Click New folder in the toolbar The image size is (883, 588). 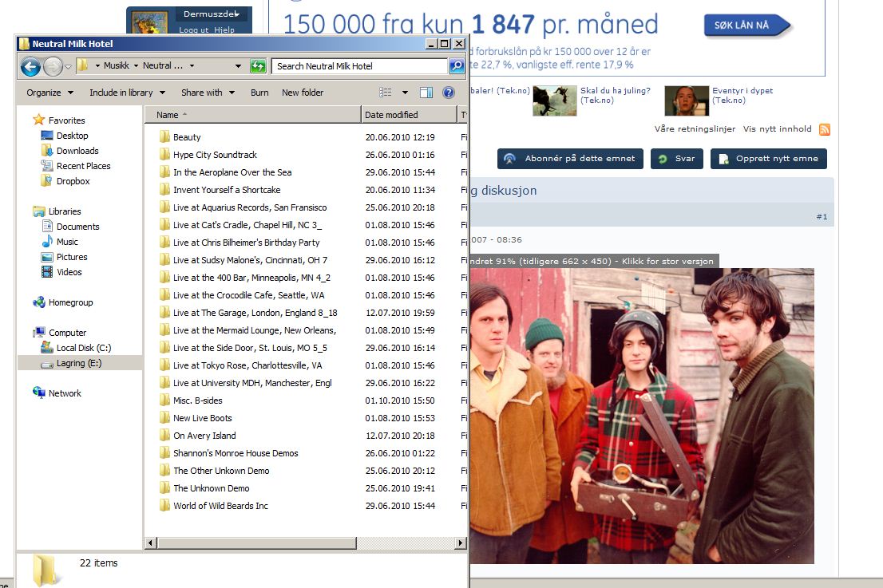pos(303,93)
